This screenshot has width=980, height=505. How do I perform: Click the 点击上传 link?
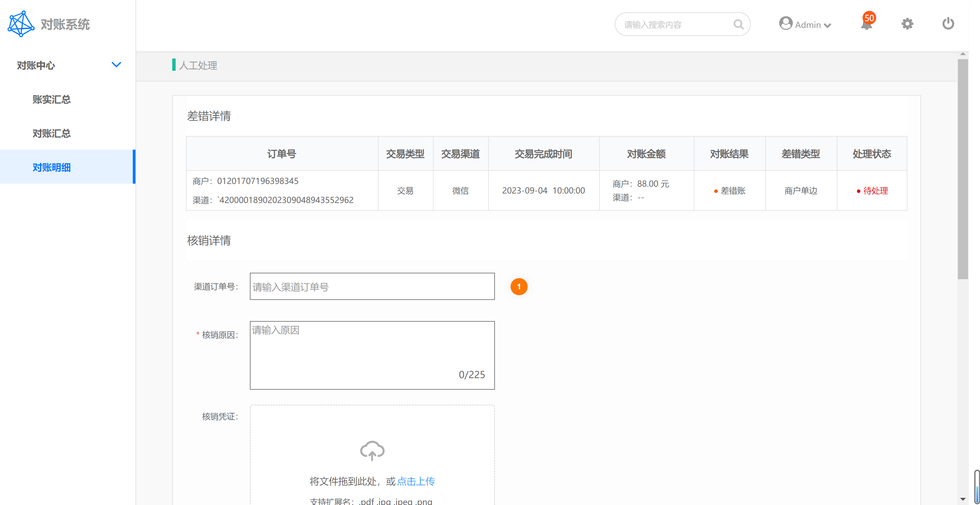pyautogui.click(x=416, y=481)
